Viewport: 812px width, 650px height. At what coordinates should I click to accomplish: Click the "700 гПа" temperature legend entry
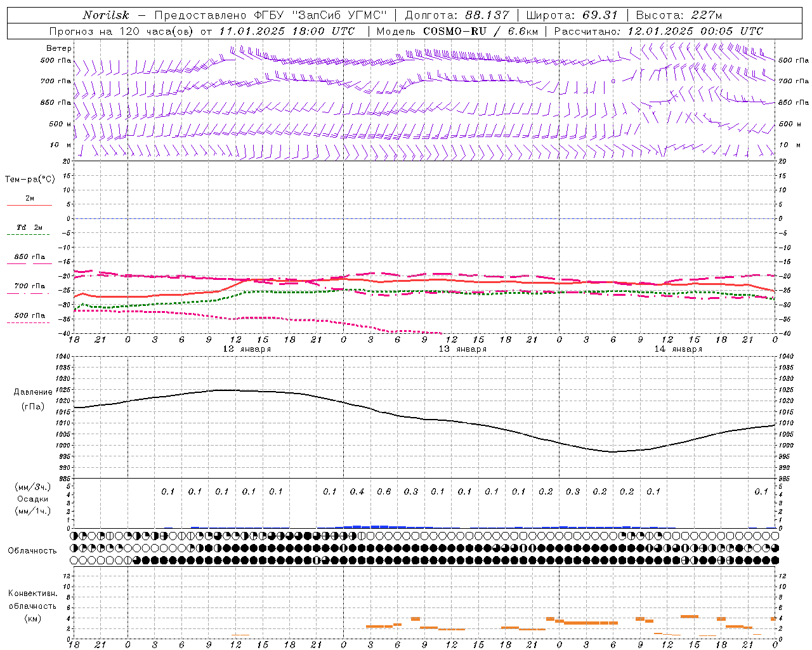tap(30, 286)
